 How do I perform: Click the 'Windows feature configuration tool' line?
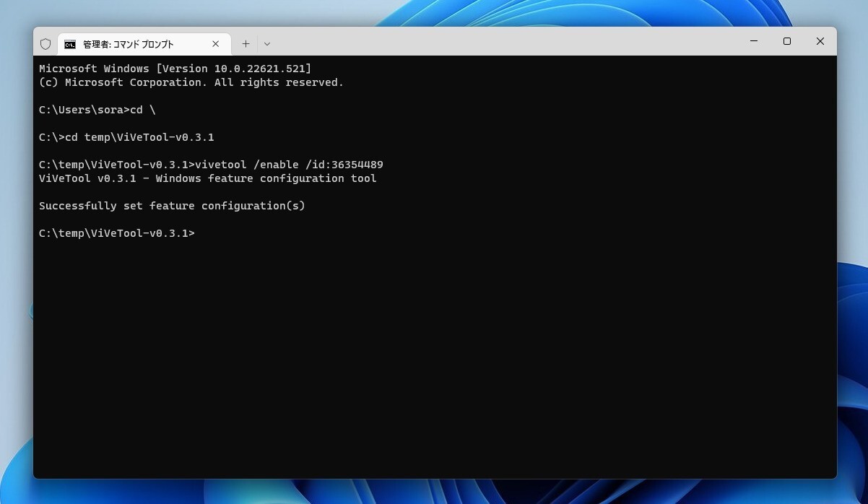click(208, 178)
